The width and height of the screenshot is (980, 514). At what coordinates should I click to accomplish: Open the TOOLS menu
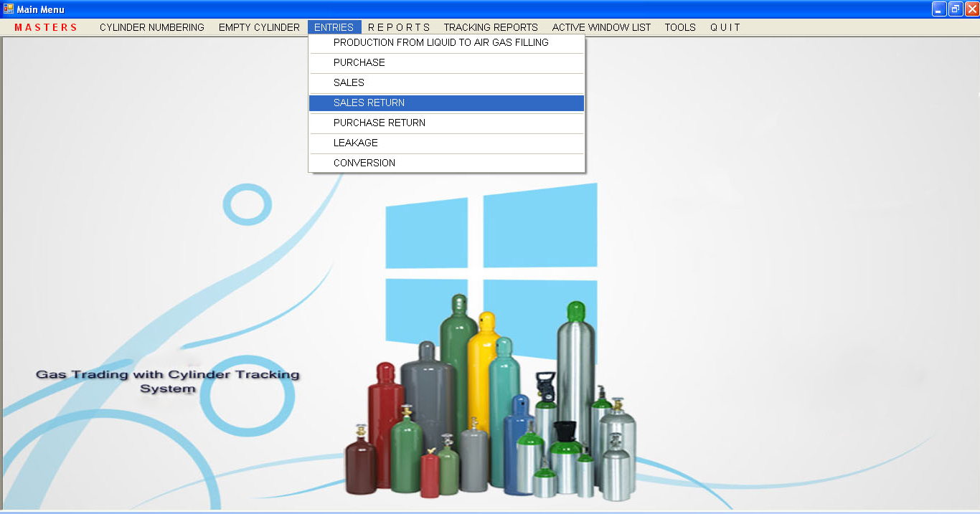pyautogui.click(x=679, y=27)
